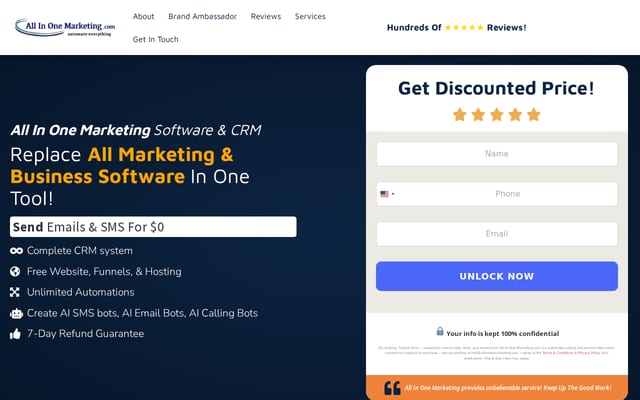Click the All In One Marketing logo

coord(65,27)
